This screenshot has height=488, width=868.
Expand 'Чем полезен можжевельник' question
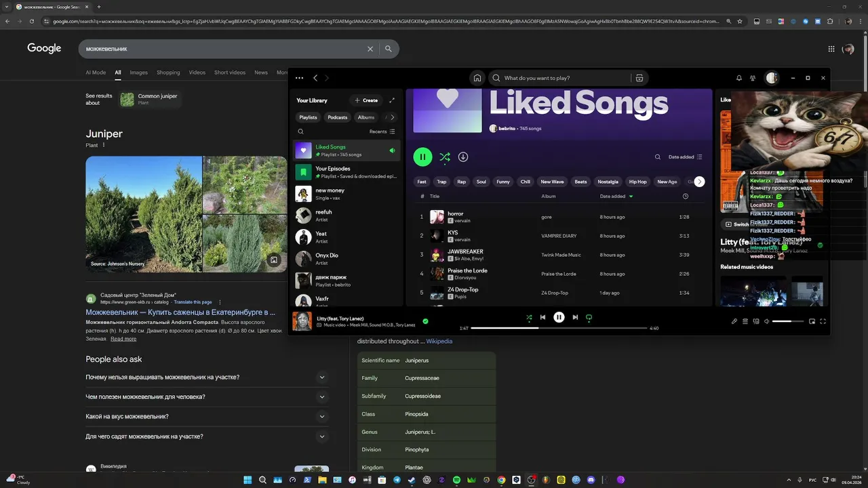(x=207, y=397)
